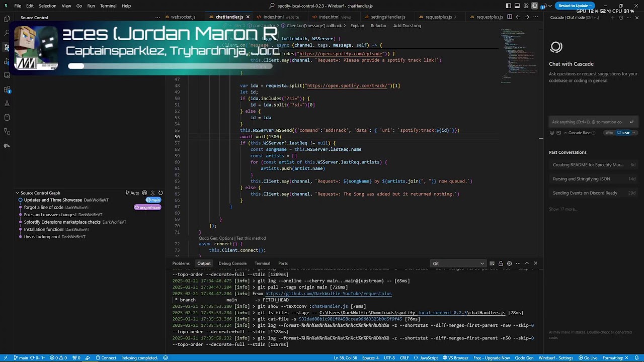Open Cascade Base model selector

(x=580, y=133)
